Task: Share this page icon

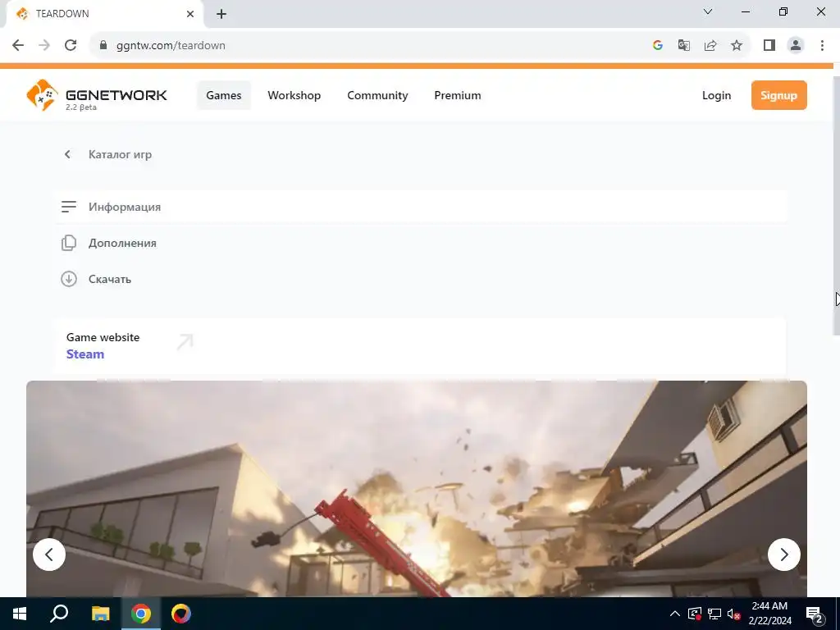Action: pyautogui.click(x=710, y=45)
